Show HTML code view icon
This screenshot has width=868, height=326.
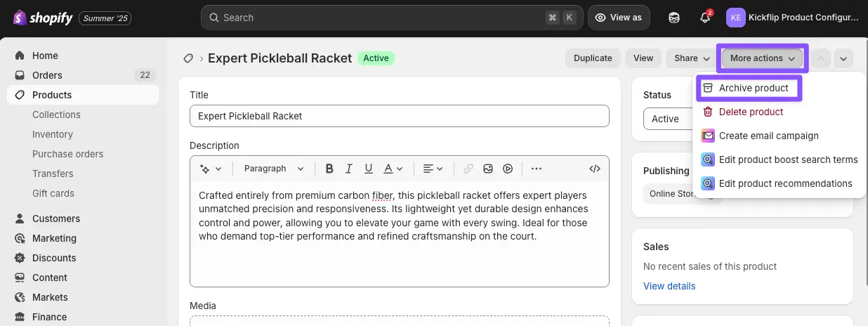pyautogui.click(x=595, y=169)
